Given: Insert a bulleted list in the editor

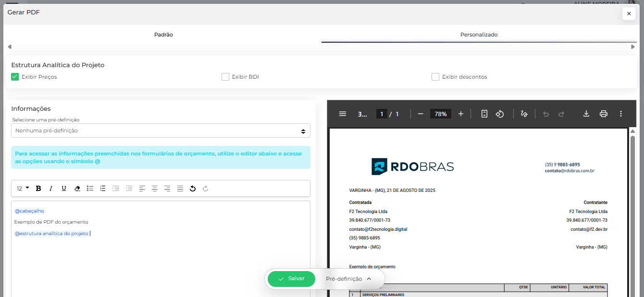Looking at the screenshot, I should coord(90,189).
